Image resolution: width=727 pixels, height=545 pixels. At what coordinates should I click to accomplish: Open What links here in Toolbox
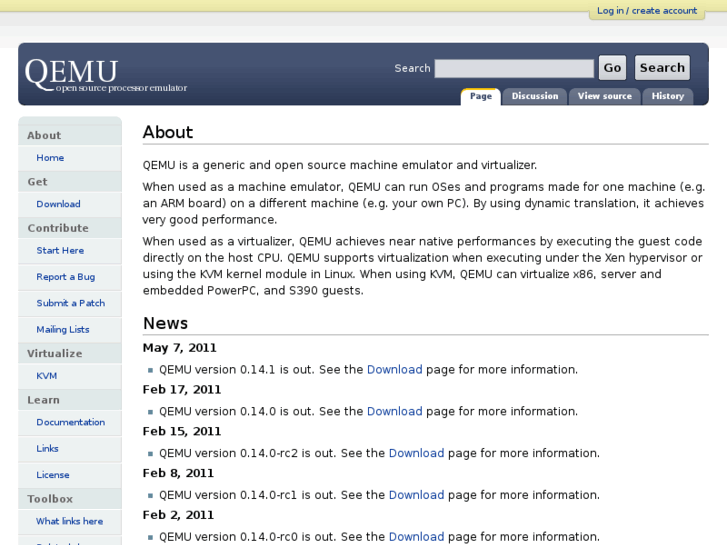pyautogui.click(x=70, y=521)
